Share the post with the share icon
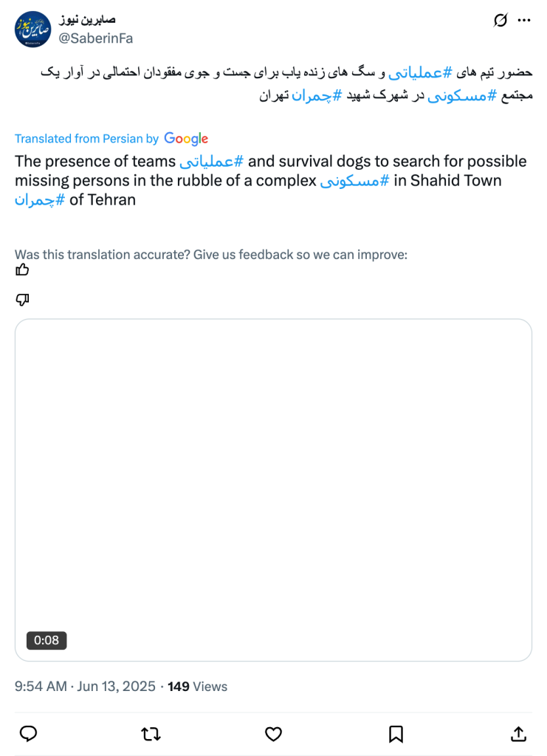This screenshot has width=547, height=756. (518, 734)
